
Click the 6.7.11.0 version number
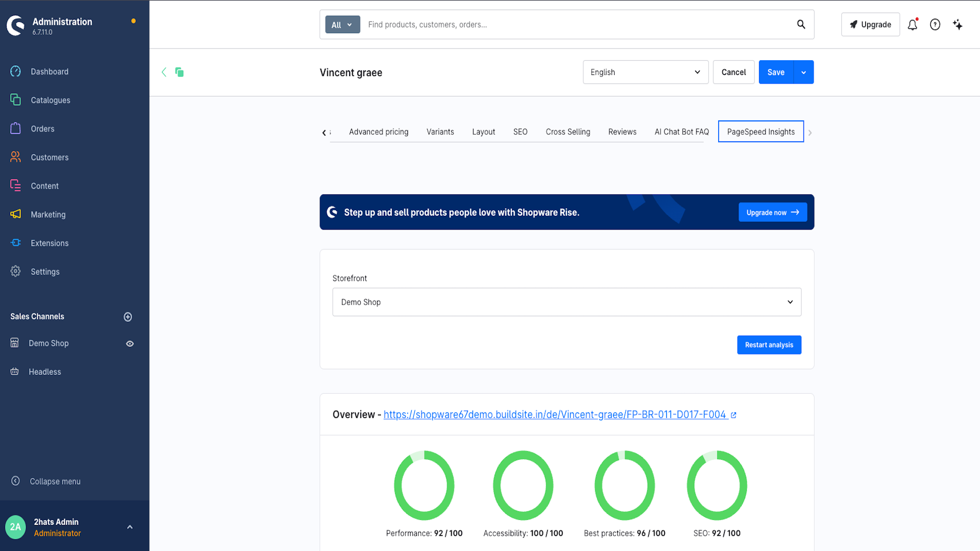[x=42, y=32]
